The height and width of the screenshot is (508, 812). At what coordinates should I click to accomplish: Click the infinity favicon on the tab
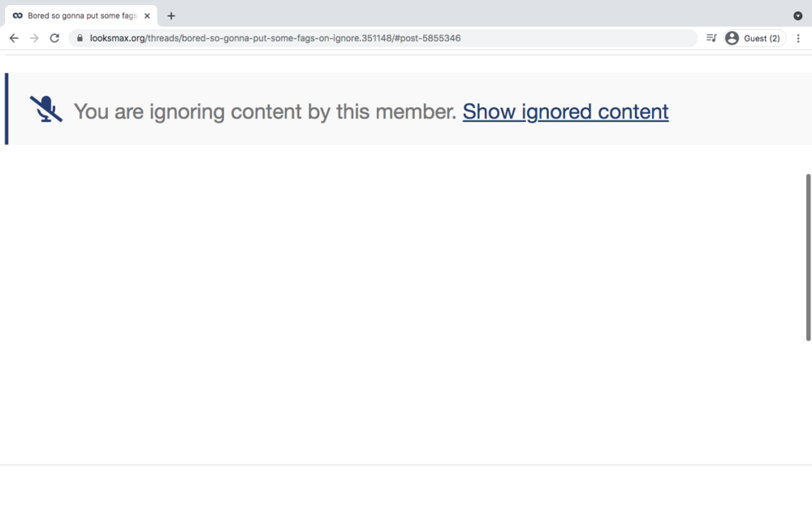tap(18, 15)
